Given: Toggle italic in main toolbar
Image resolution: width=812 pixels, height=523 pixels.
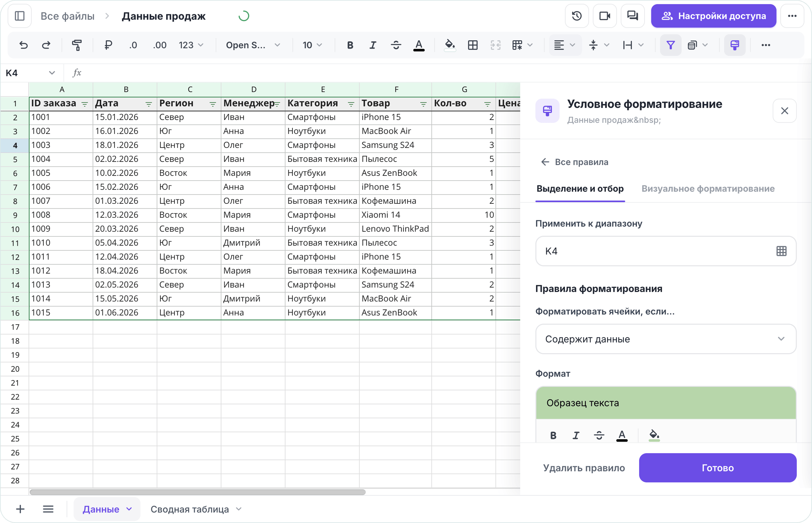Looking at the screenshot, I should coord(373,45).
